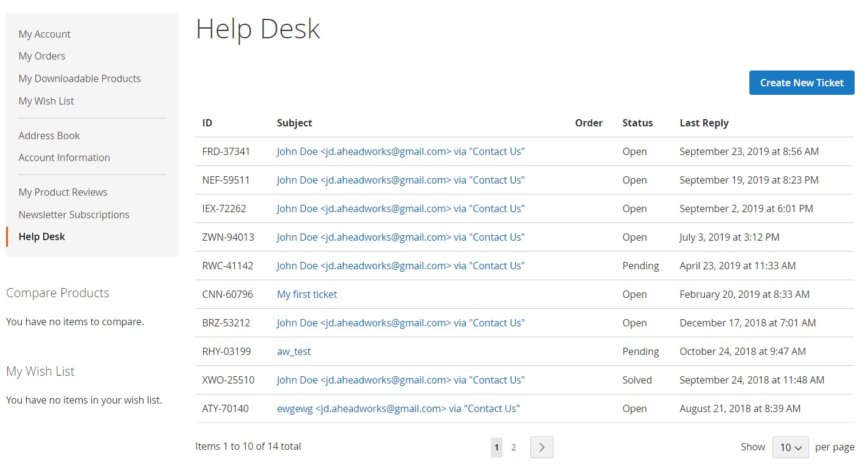Open ticket subject for RWC-41142
Image resolution: width=868 pixels, height=468 pixels.
point(401,266)
